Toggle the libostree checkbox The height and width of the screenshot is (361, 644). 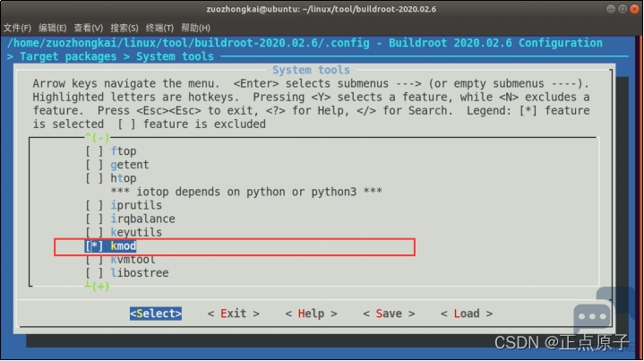[x=94, y=273]
